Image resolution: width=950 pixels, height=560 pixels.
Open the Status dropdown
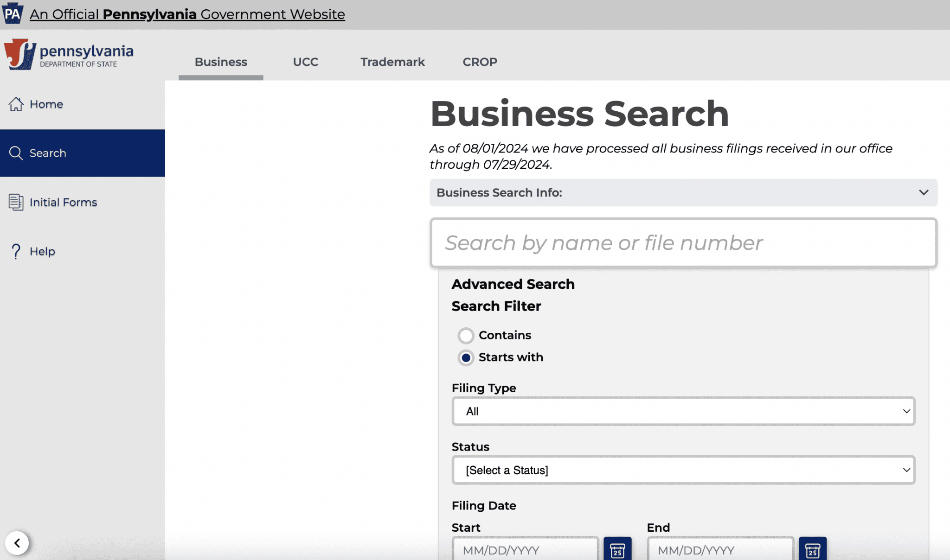683,470
